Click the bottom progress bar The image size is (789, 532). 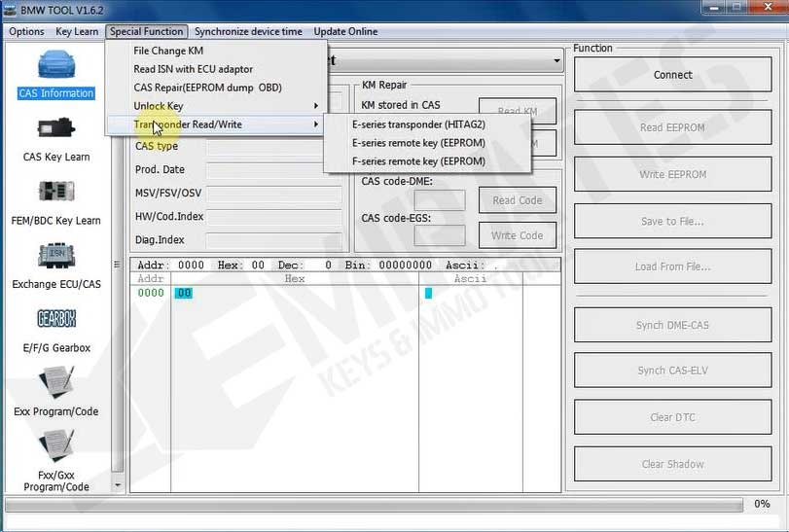(374, 505)
